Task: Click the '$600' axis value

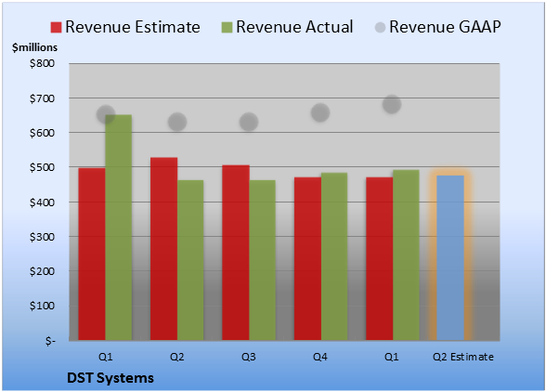Action: click(x=42, y=133)
